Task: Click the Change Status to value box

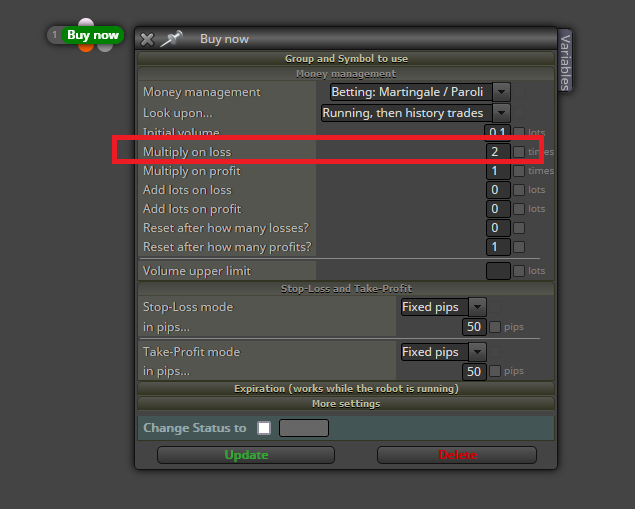Action: (304, 428)
